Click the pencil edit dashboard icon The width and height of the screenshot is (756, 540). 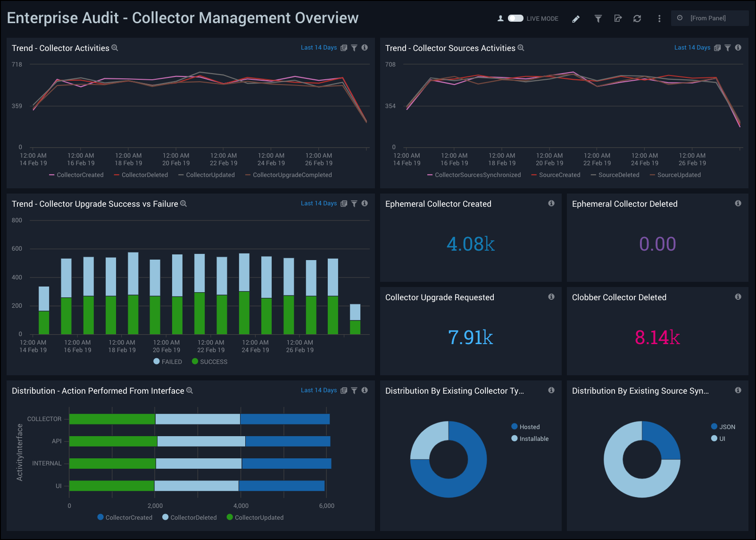[x=576, y=19]
